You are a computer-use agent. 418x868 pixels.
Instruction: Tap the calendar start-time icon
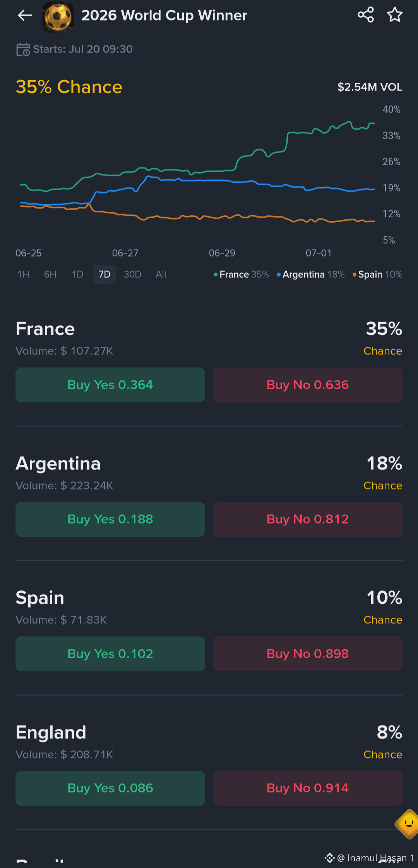23,50
